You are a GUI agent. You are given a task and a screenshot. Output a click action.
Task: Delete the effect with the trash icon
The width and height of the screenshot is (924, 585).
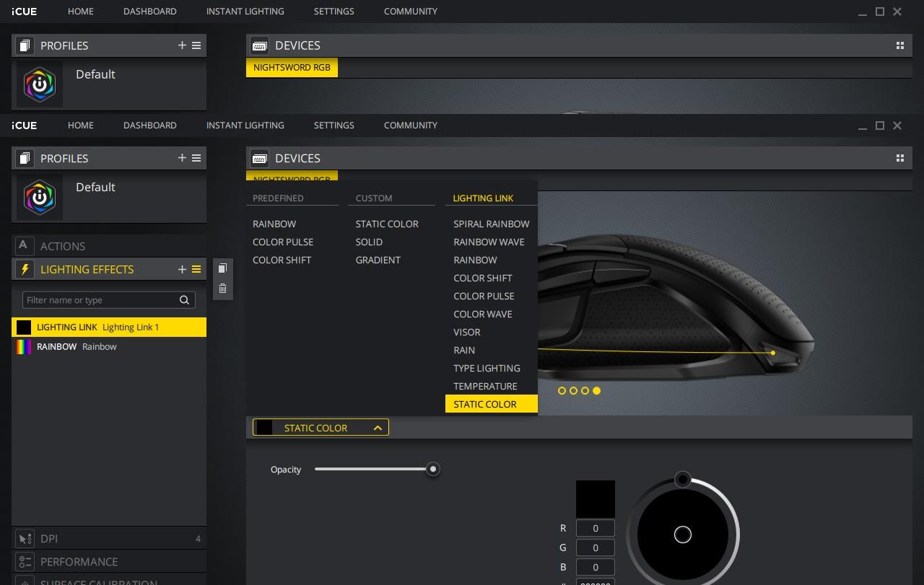click(222, 289)
